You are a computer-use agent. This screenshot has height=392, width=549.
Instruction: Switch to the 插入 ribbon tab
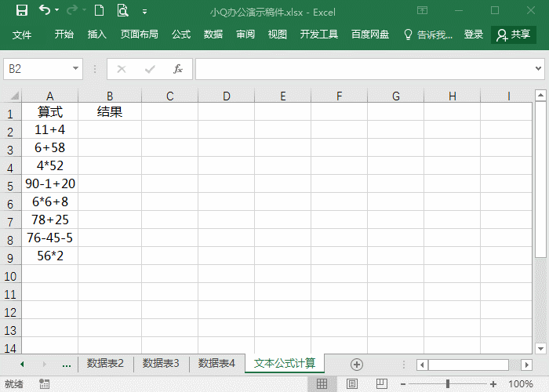(x=96, y=34)
